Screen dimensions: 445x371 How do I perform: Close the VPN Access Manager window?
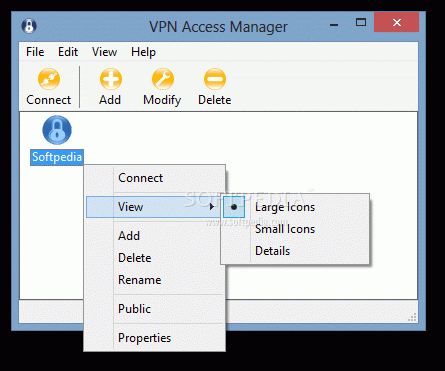396,22
